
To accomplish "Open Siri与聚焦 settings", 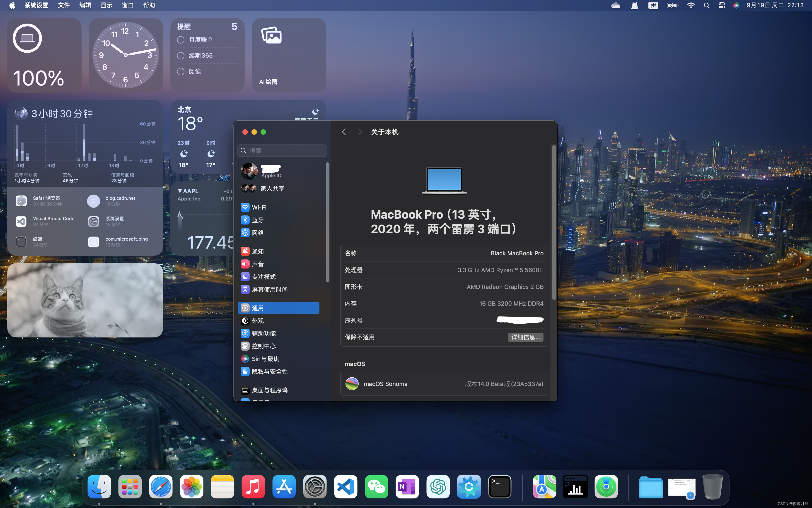I will 278,359.
